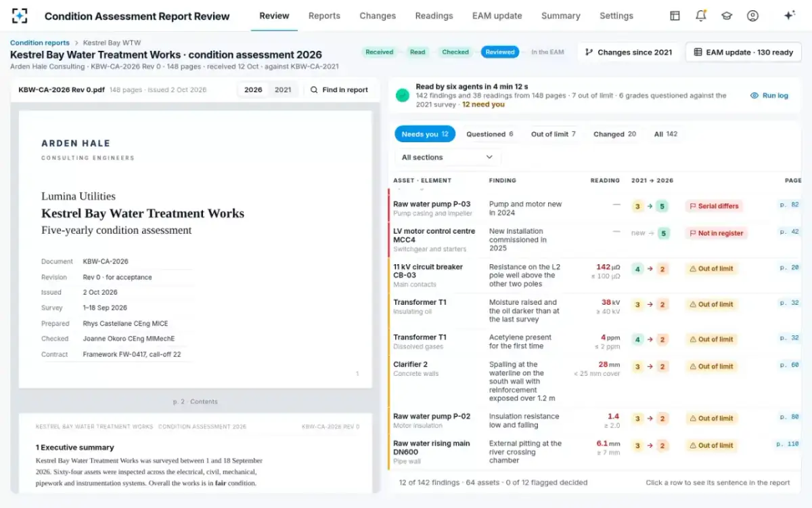Open page link p. 20
Image resolution: width=812 pixels, height=508 pixels.
tap(789, 268)
